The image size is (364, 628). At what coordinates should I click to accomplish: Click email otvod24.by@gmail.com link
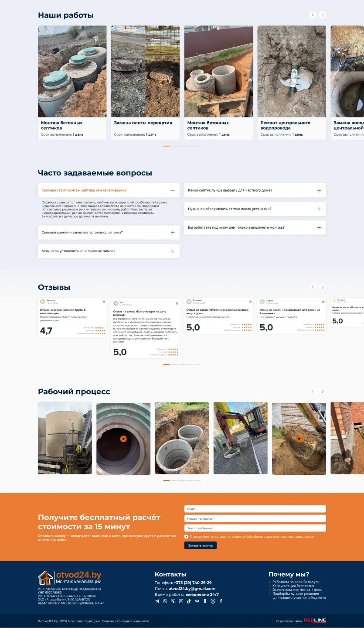pos(192,588)
